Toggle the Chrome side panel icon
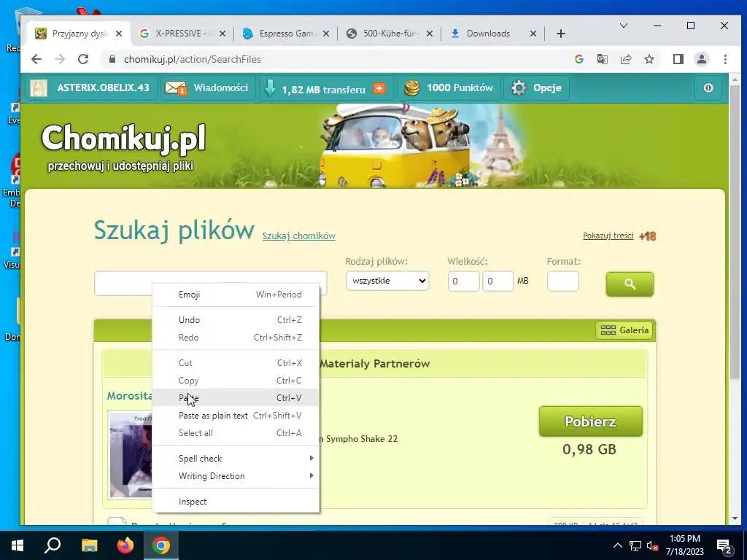The image size is (747, 560). click(678, 59)
